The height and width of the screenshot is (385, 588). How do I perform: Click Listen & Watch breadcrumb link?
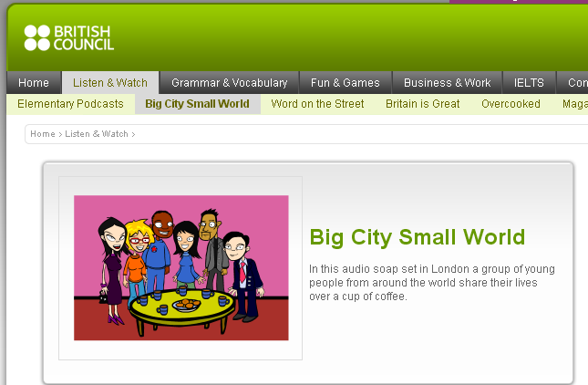coord(97,134)
